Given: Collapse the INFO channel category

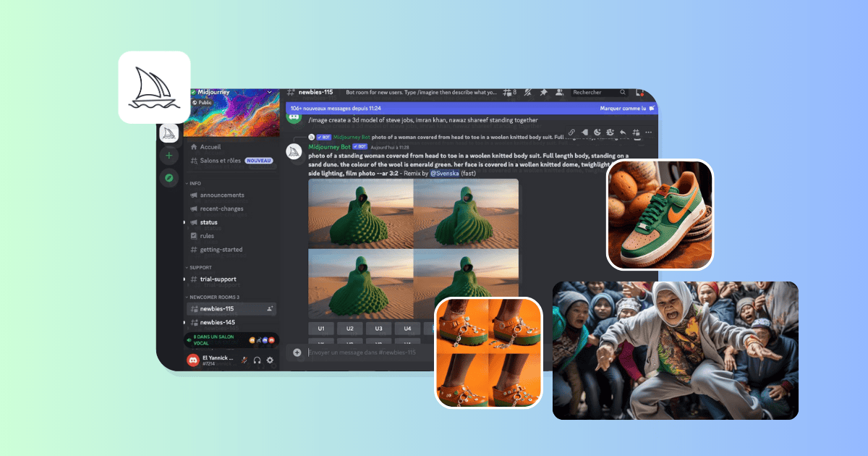Looking at the screenshot, I should pyautogui.click(x=195, y=183).
